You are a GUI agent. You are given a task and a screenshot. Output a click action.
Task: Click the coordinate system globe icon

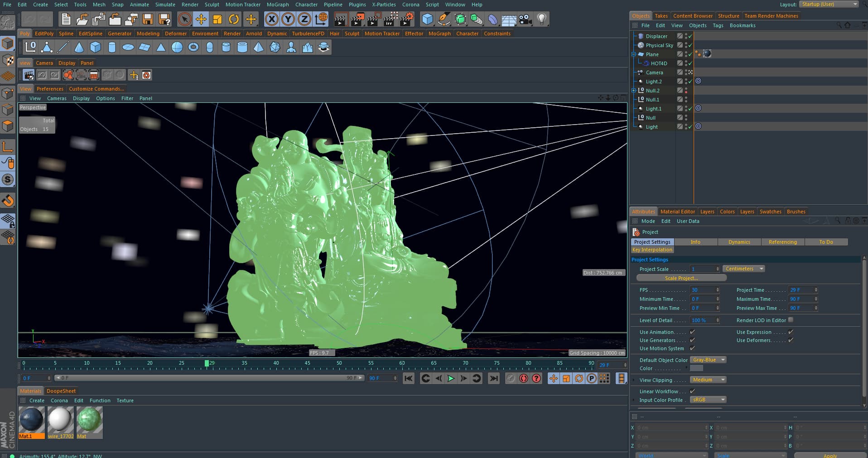[x=321, y=19]
